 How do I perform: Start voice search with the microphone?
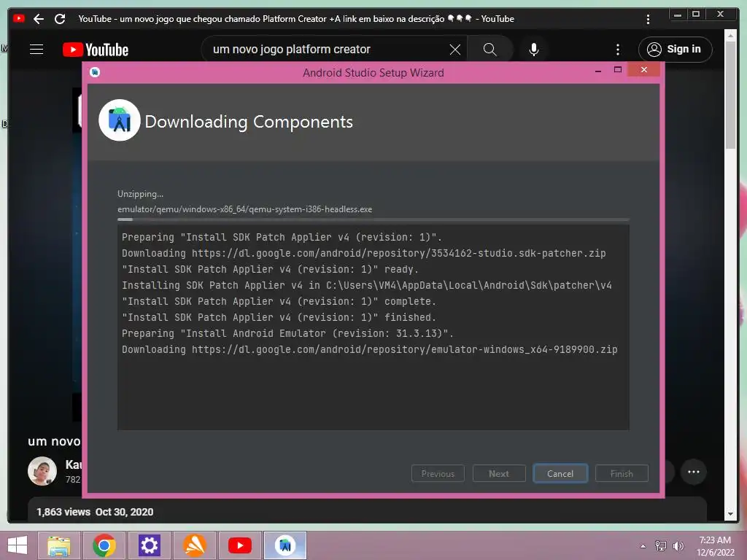tap(534, 50)
